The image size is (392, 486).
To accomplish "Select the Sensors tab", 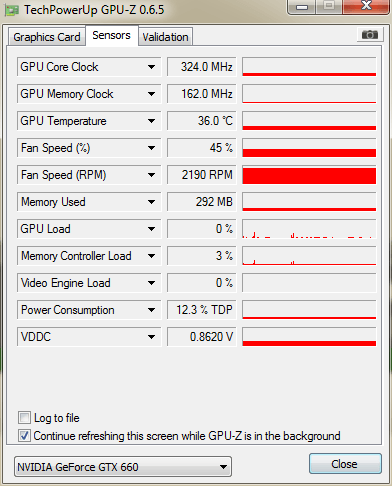I will point(111,35).
